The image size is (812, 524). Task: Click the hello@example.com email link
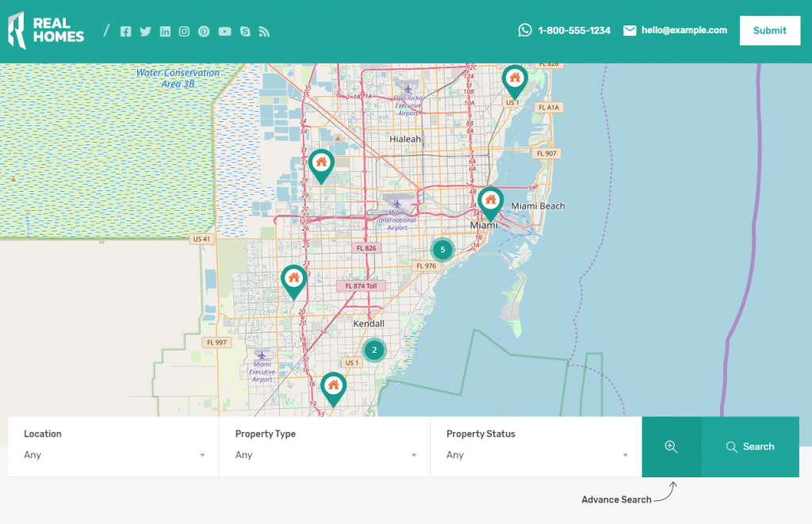point(684,30)
